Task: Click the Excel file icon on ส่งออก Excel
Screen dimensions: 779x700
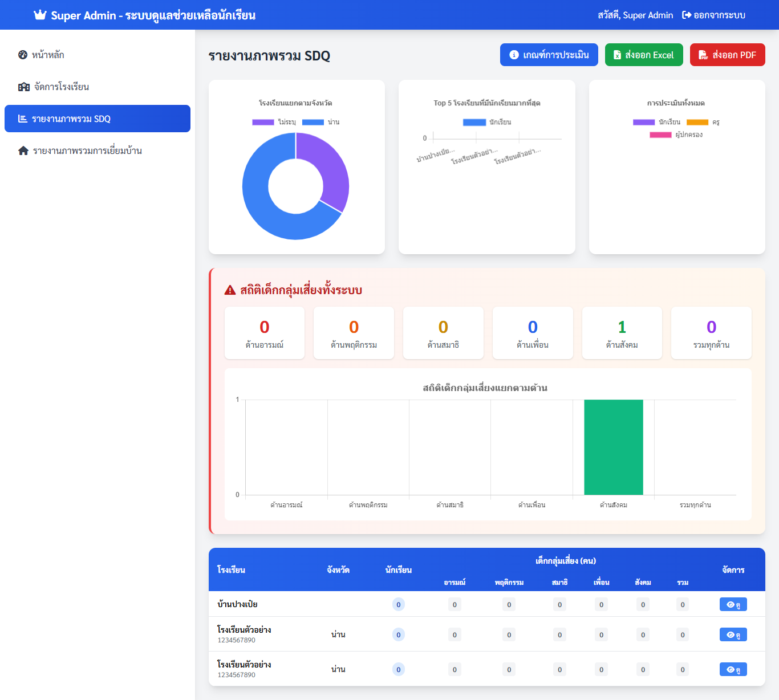Action: [616, 55]
